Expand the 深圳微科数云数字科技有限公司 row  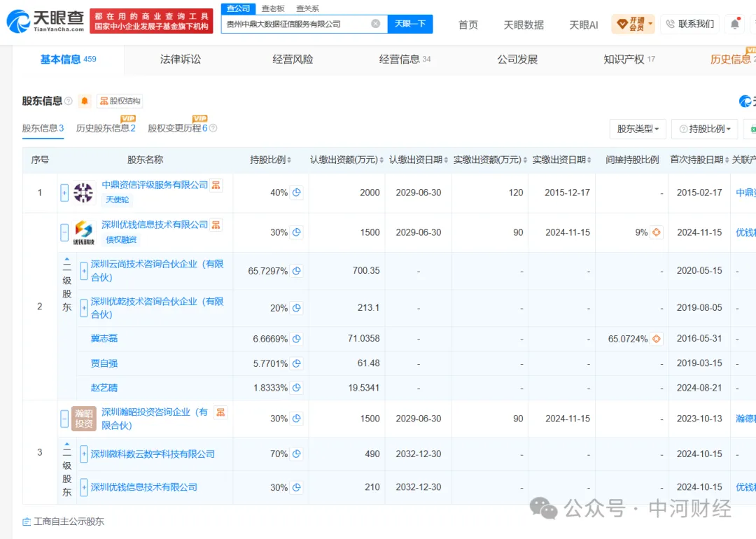(84, 454)
